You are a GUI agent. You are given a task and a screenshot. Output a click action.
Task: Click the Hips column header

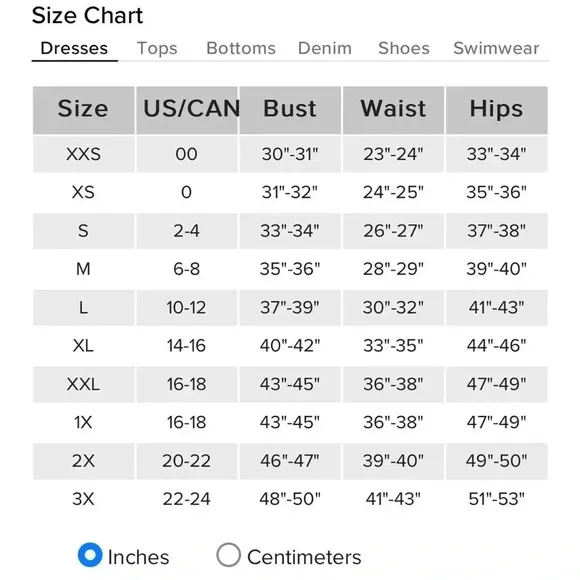tap(496, 110)
